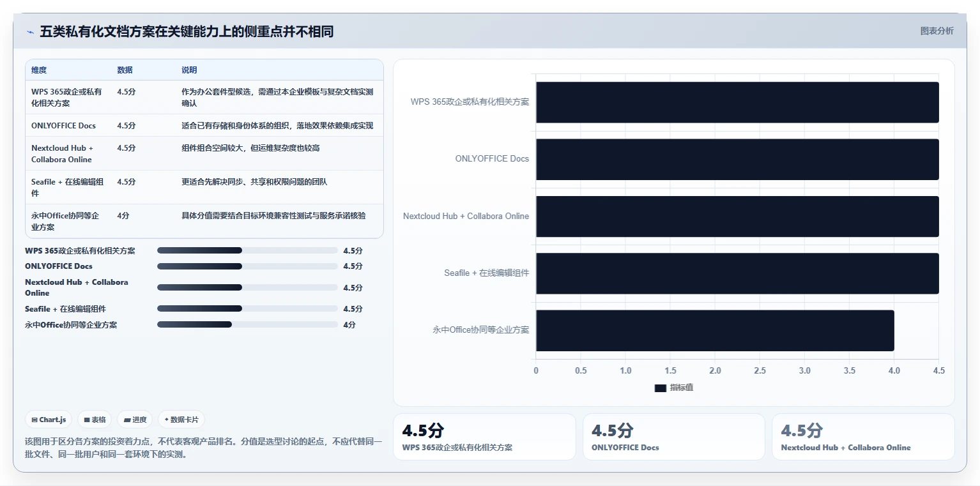Select the 表格 tag chip
The image size is (980, 486).
[x=95, y=420]
